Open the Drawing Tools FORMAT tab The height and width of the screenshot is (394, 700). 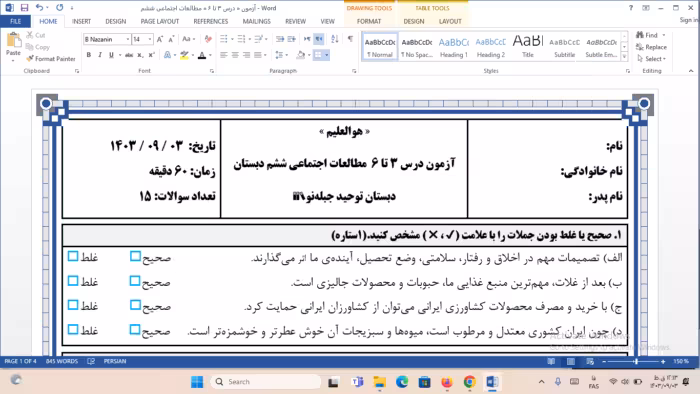(369, 21)
